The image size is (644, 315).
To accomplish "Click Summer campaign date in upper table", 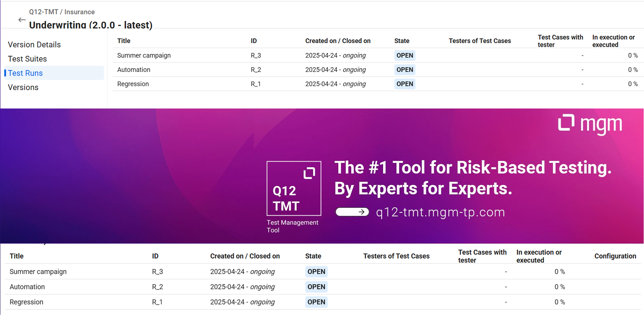I will (x=335, y=55).
